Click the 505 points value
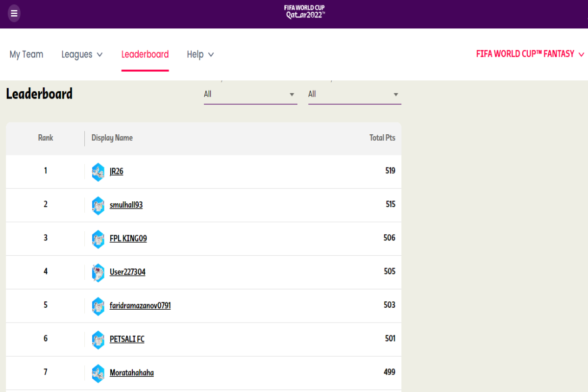The image size is (588, 392). [389, 271]
